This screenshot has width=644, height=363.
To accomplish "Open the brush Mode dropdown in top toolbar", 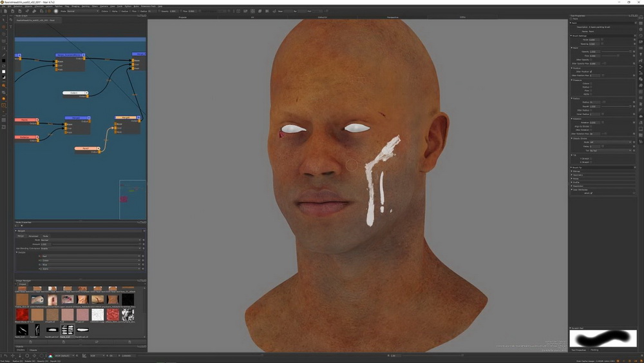I will coord(83,11).
